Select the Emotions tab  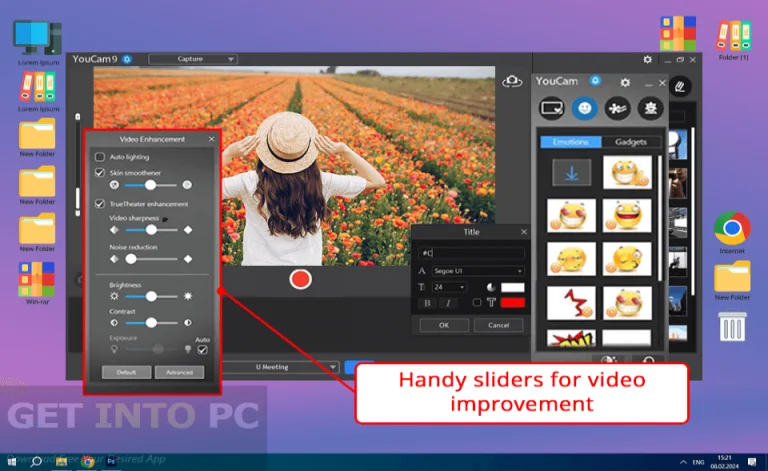point(571,142)
